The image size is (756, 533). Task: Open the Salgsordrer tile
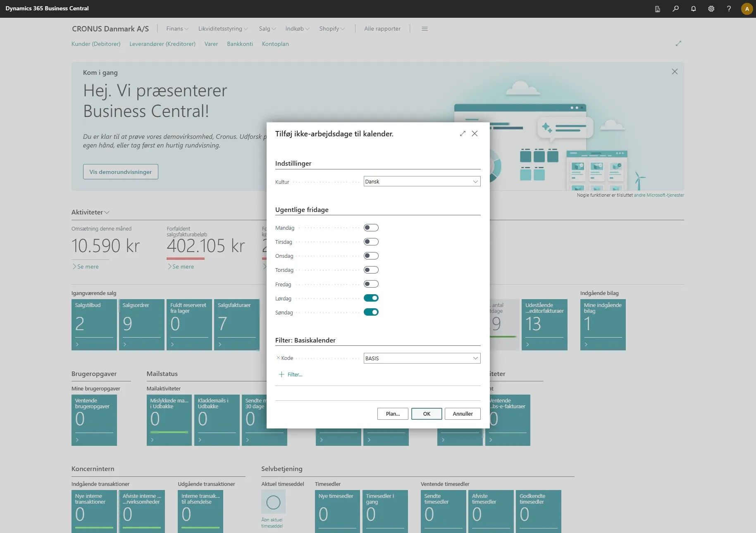tap(142, 325)
